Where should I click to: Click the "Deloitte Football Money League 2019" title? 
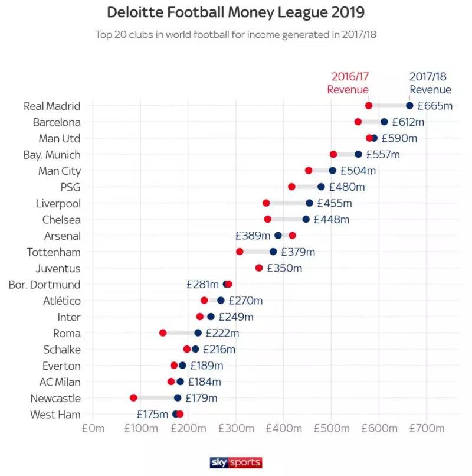pos(236,12)
